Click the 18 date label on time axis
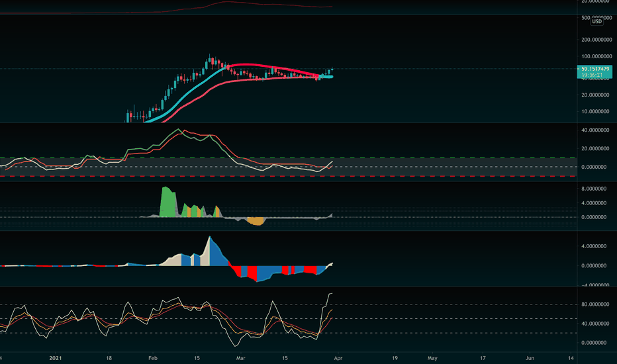This screenshot has width=617, height=364. tap(109, 358)
